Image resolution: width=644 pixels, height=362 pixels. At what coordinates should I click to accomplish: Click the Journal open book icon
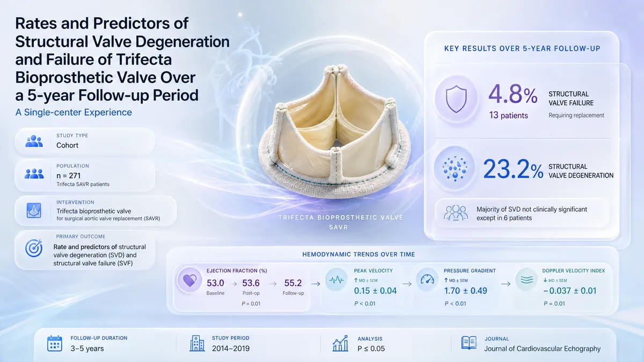point(468,343)
